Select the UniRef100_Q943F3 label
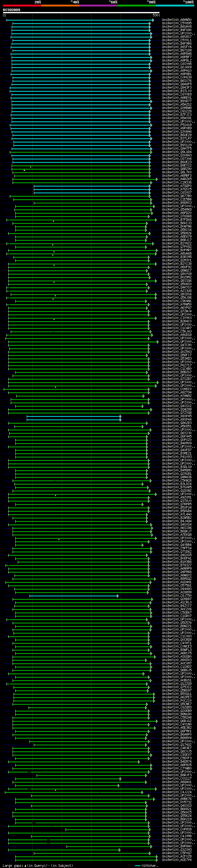Viewport: 197px width, 868px height. point(177,88)
